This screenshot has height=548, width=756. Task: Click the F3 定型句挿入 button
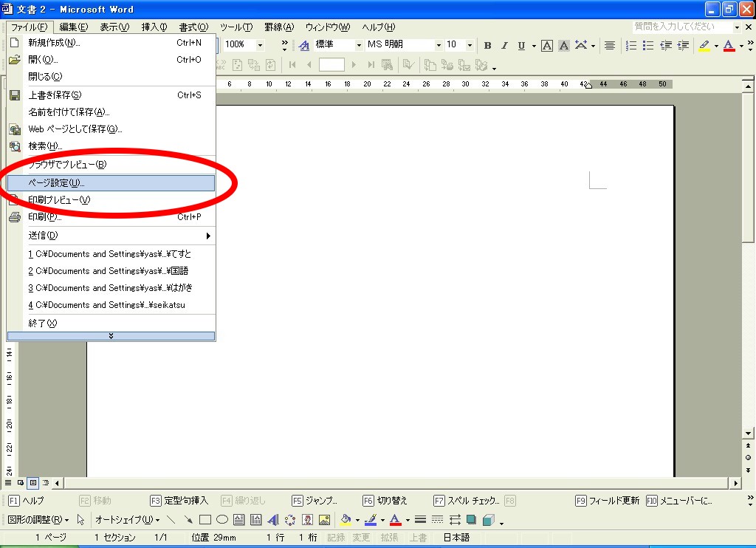point(179,501)
